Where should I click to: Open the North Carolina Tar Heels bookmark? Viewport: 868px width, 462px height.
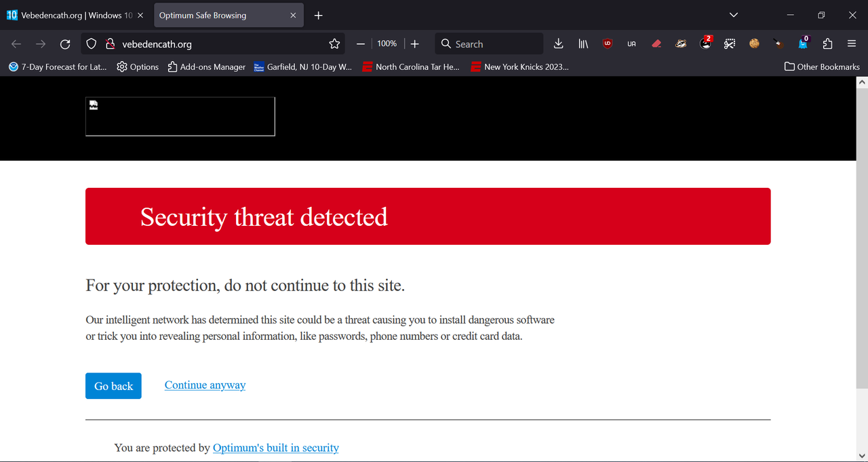pyautogui.click(x=411, y=66)
